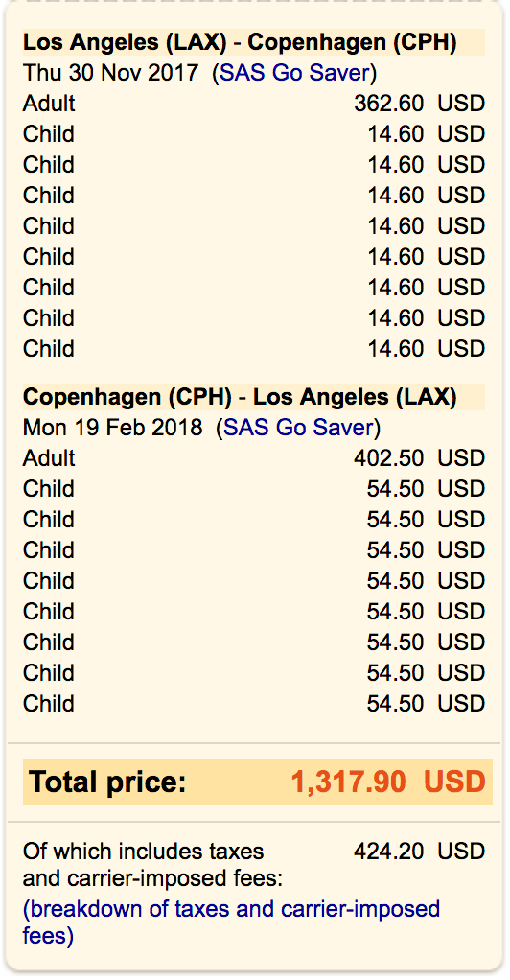Select the Los Angeles (LAX) - Copenhagen (CPH) heading
510x980 pixels.
click(x=240, y=42)
